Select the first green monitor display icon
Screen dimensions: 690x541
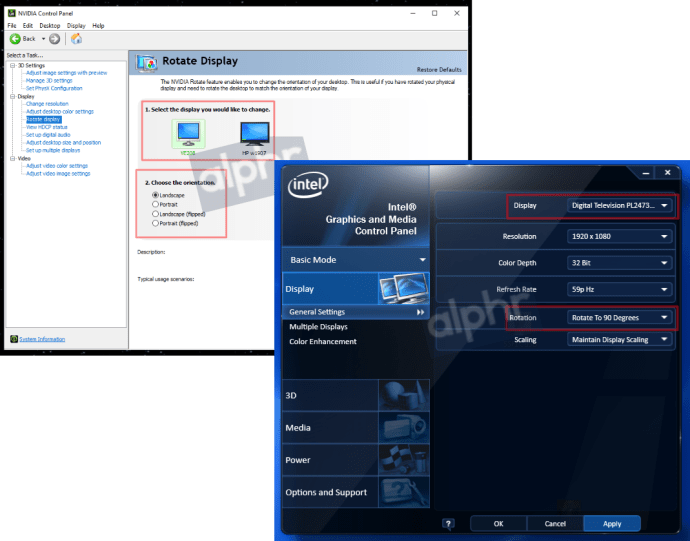click(x=188, y=134)
